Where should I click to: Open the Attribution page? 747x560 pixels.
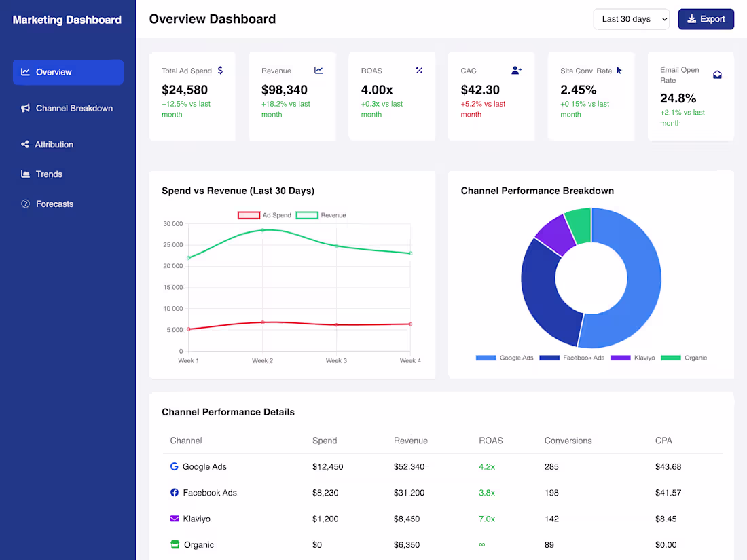point(68,144)
